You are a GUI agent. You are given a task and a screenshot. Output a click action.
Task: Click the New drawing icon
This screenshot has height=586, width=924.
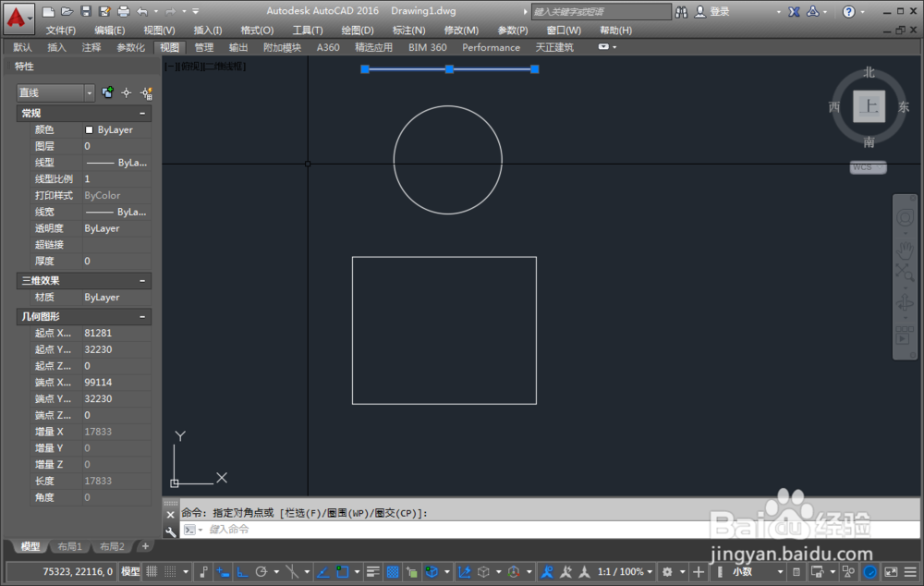(48, 11)
